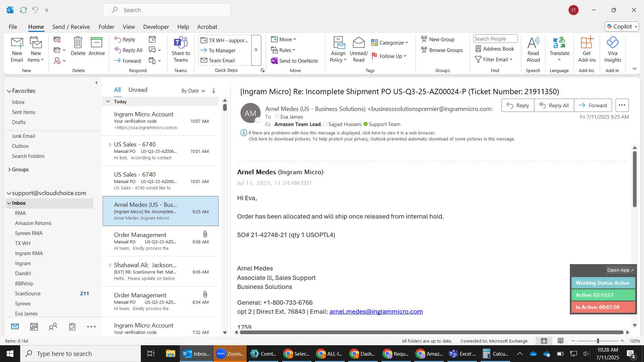Click Open App in the status widget
644x362 pixels.
(x=620, y=270)
